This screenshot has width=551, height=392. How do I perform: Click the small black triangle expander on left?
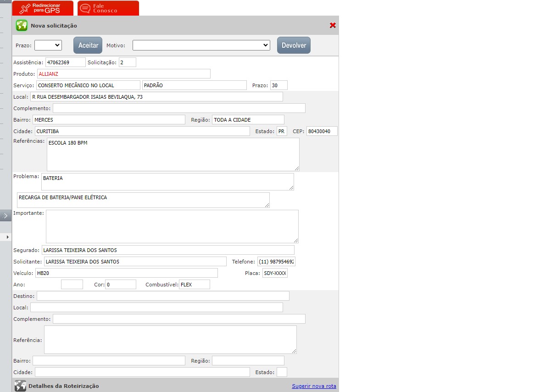pyautogui.click(x=7, y=237)
